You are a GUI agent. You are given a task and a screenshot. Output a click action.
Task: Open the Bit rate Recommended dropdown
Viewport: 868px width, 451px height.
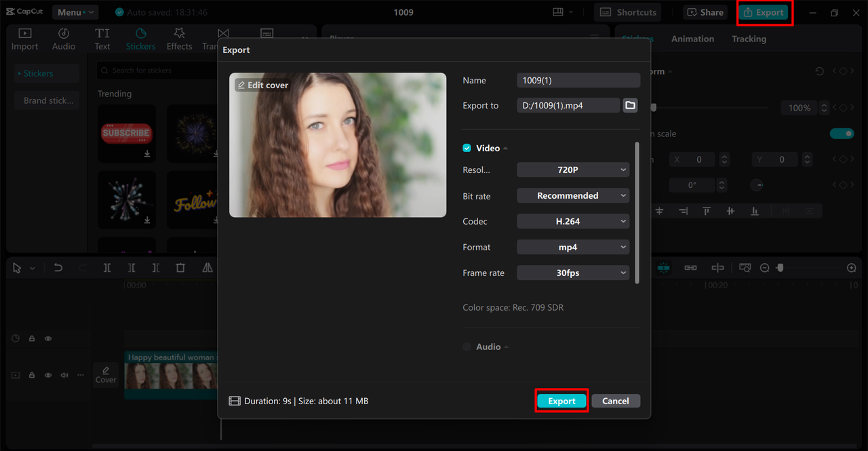[573, 195]
